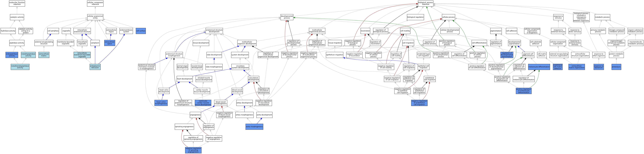
Task: Select the cytoplasm node
Action: [x=95, y=43]
